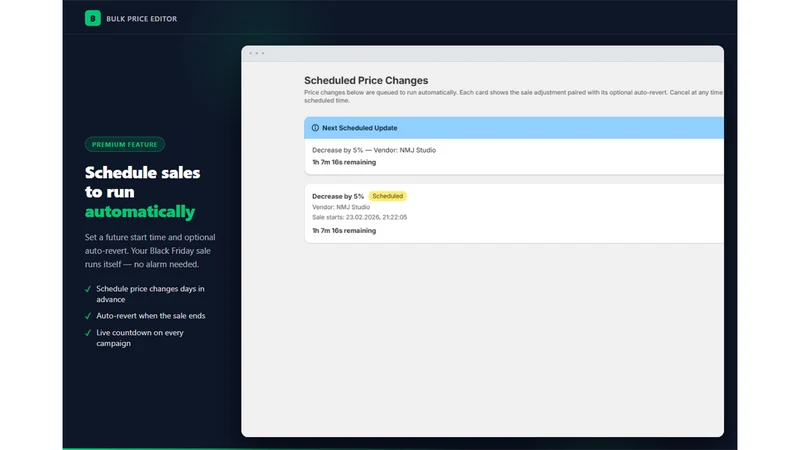Click the BULK PRICE EDITOR title
The width and height of the screenshot is (800, 450).
(x=141, y=19)
